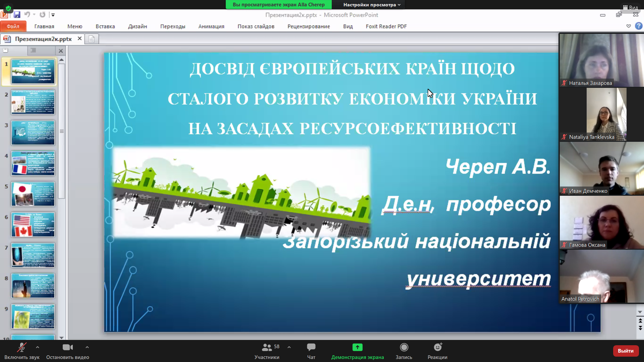Switch to the outline view tab in slide pane
The width and height of the screenshot is (644, 362).
pyautogui.click(x=33, y=51)
